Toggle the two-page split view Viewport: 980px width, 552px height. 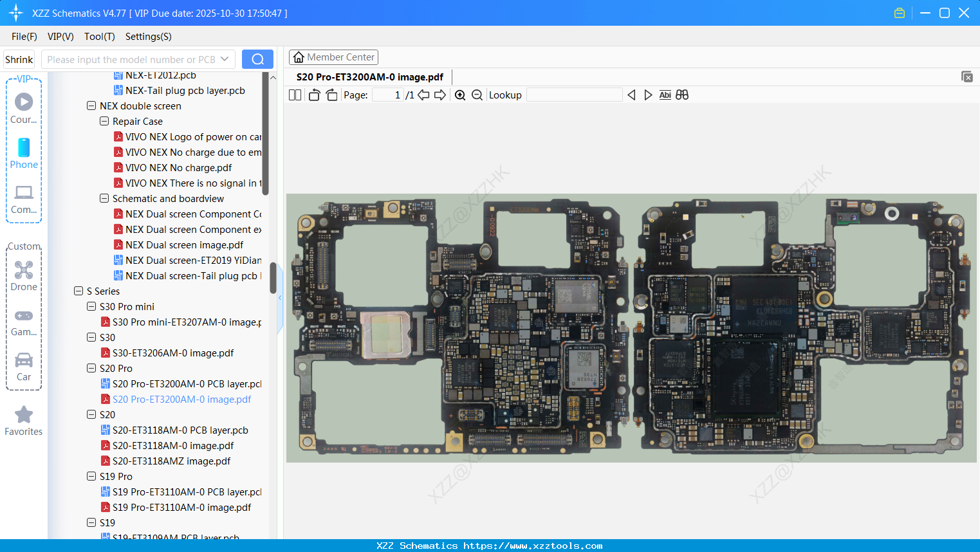tap(295, 95)
